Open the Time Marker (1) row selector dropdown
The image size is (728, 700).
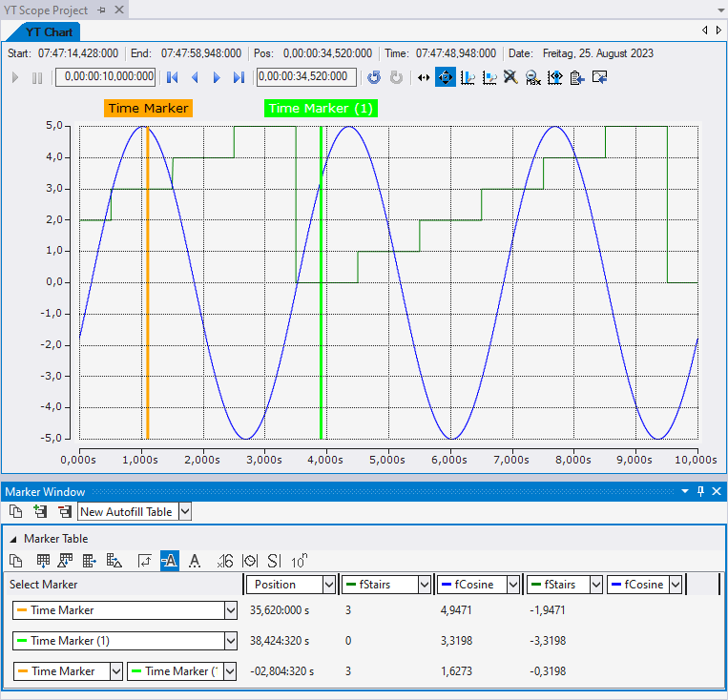click(231, 641)
